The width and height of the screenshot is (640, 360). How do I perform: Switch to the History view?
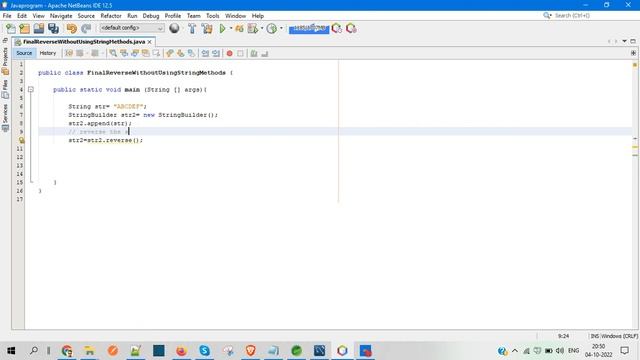48,53
